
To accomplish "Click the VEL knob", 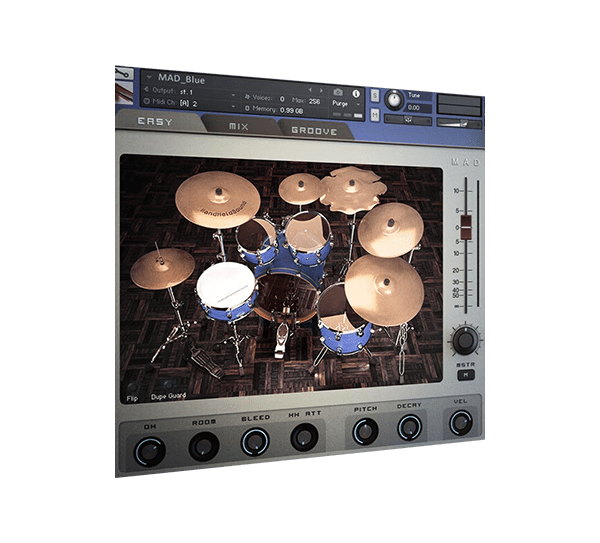I will 461,423.
